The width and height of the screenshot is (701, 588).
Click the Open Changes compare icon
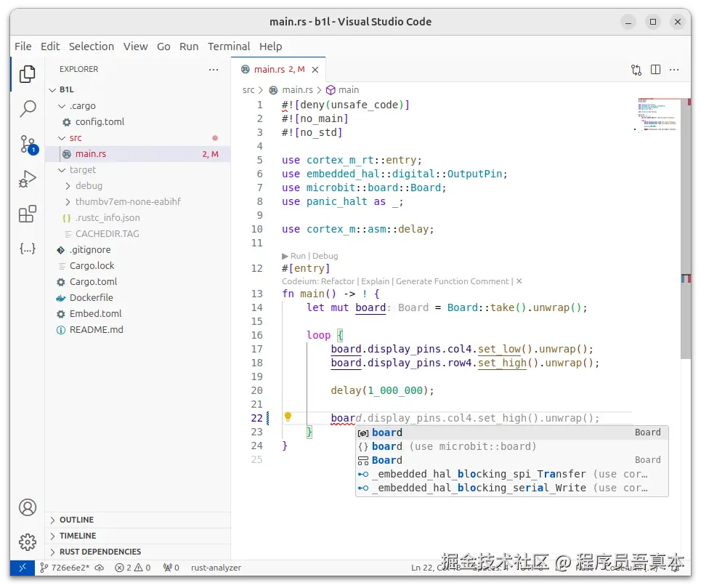click(636, 70)
